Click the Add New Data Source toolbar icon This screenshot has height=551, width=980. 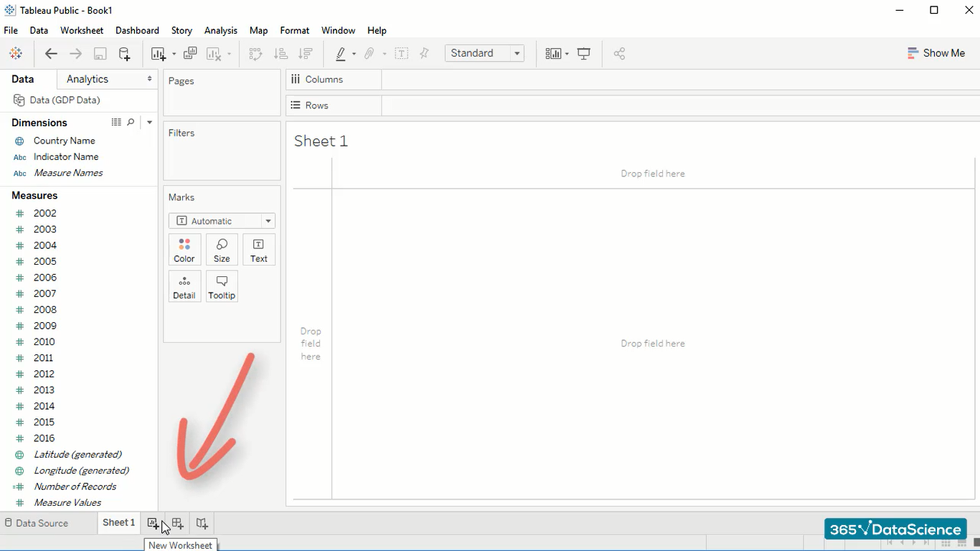click(x=124, y=54)
